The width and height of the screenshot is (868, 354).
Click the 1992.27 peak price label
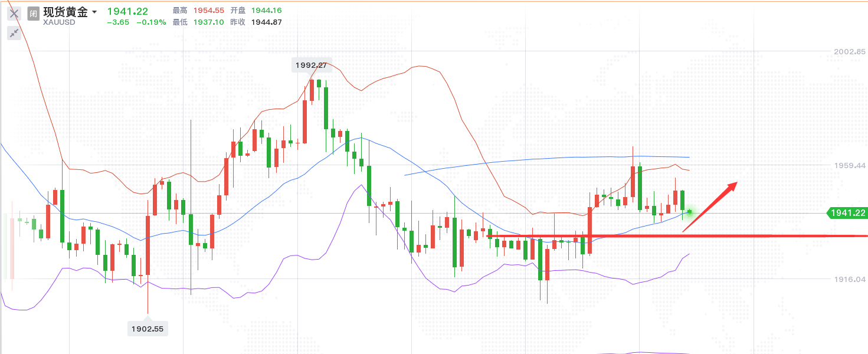(312, 65)
